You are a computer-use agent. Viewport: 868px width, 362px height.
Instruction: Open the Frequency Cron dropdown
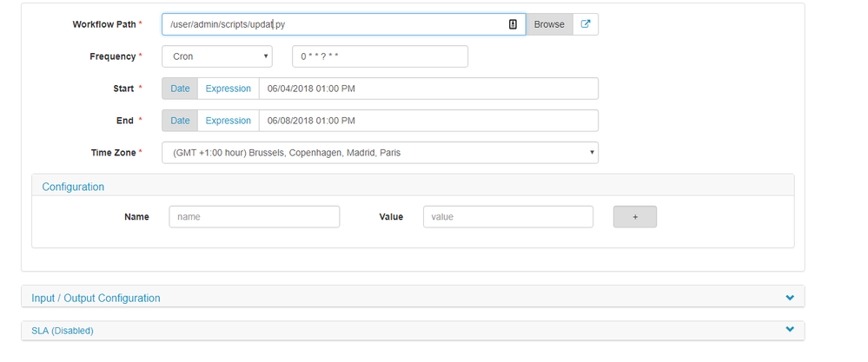pyautogui.click(x=216, y=56)
